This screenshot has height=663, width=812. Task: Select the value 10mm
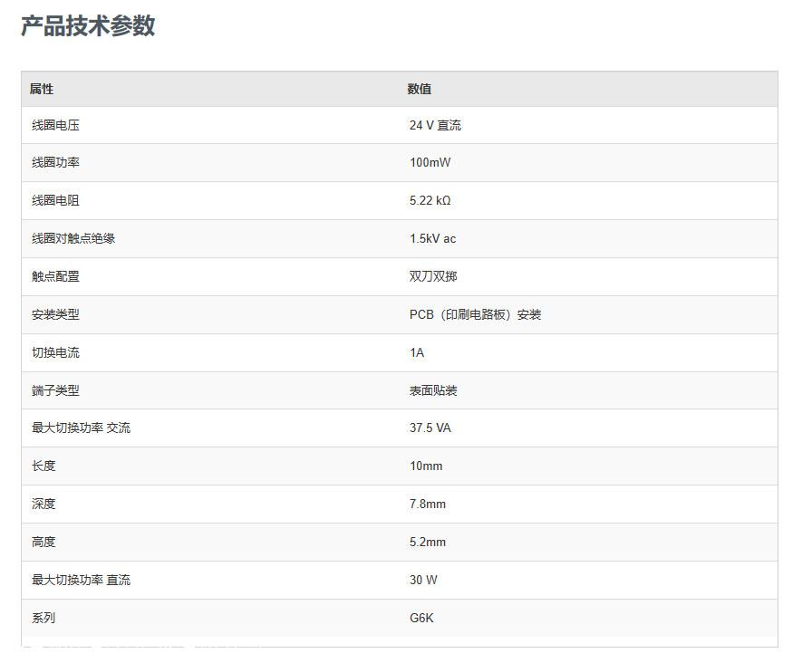click(426, 466)
